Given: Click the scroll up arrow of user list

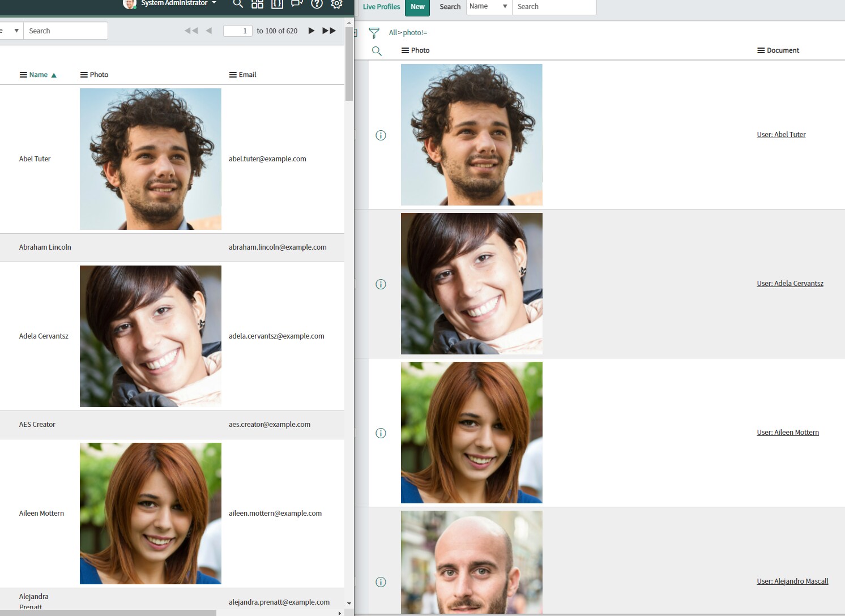Looking at the screenshot, I should pos(349,22).
